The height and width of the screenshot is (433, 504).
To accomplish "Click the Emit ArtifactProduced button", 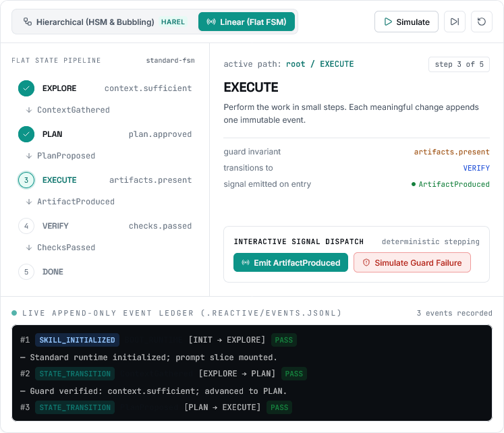I will coord(291,263).
